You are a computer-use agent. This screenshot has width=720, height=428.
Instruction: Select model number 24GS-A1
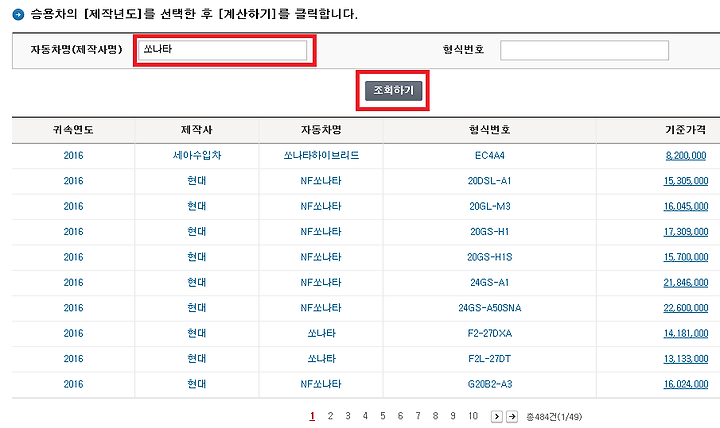click(489, 283)
